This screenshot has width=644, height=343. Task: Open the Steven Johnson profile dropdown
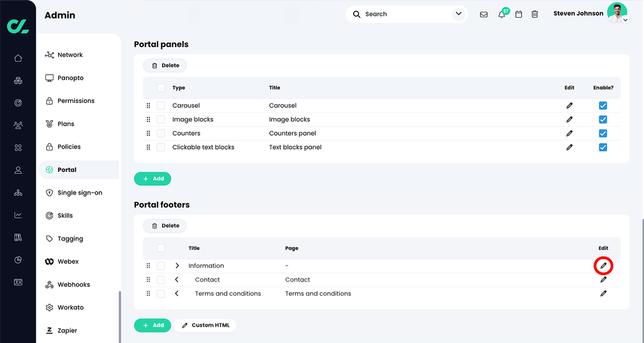click(x=625, y=19)
